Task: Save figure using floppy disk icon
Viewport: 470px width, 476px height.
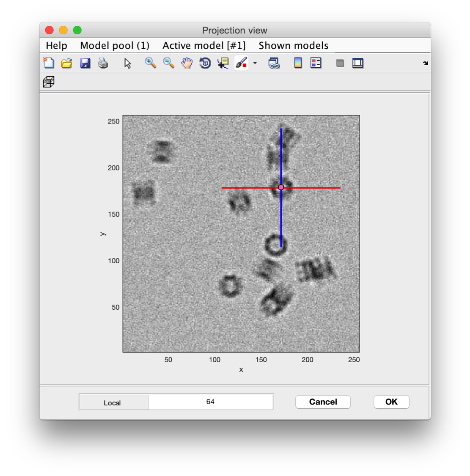Action: [85, 63]
